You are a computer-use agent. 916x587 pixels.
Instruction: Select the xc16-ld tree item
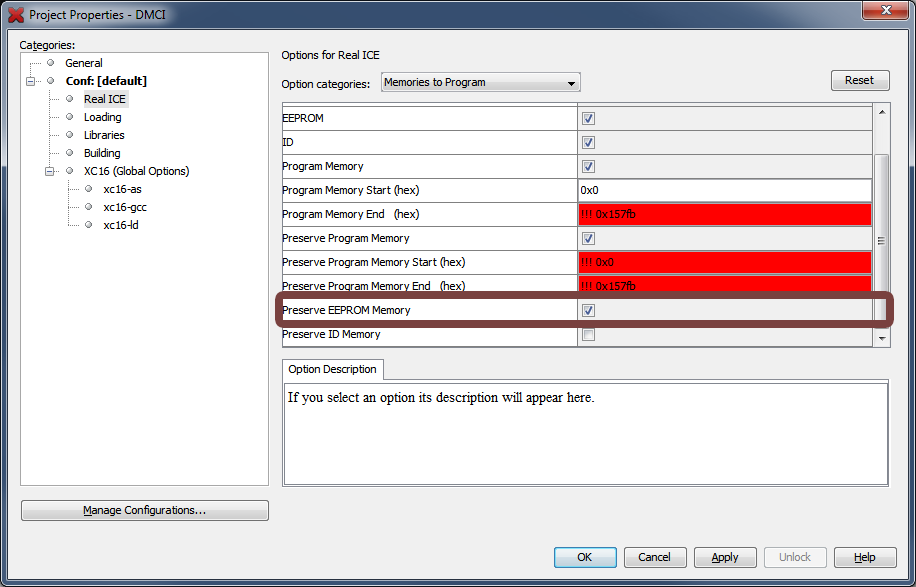click(x=121, y=225)
